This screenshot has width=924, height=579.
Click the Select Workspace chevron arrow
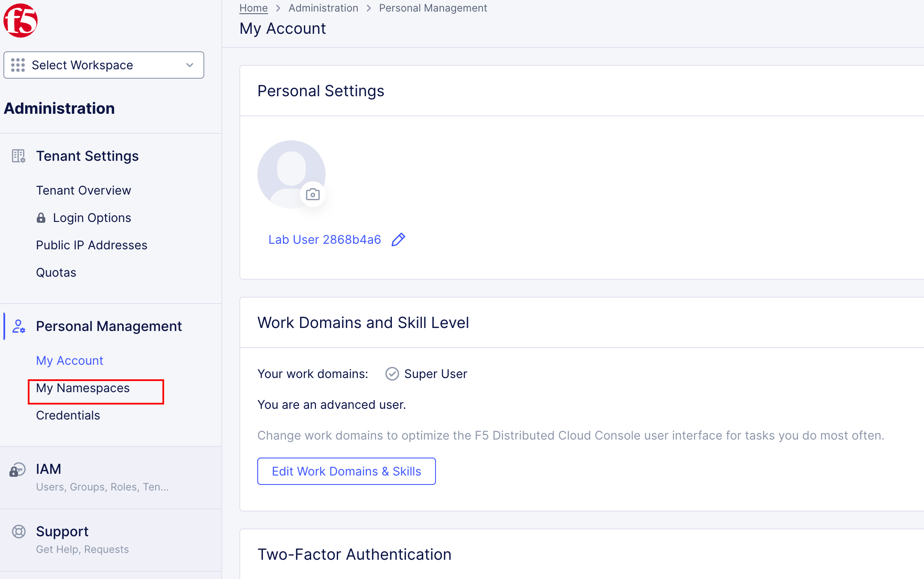tap(190, 65)
